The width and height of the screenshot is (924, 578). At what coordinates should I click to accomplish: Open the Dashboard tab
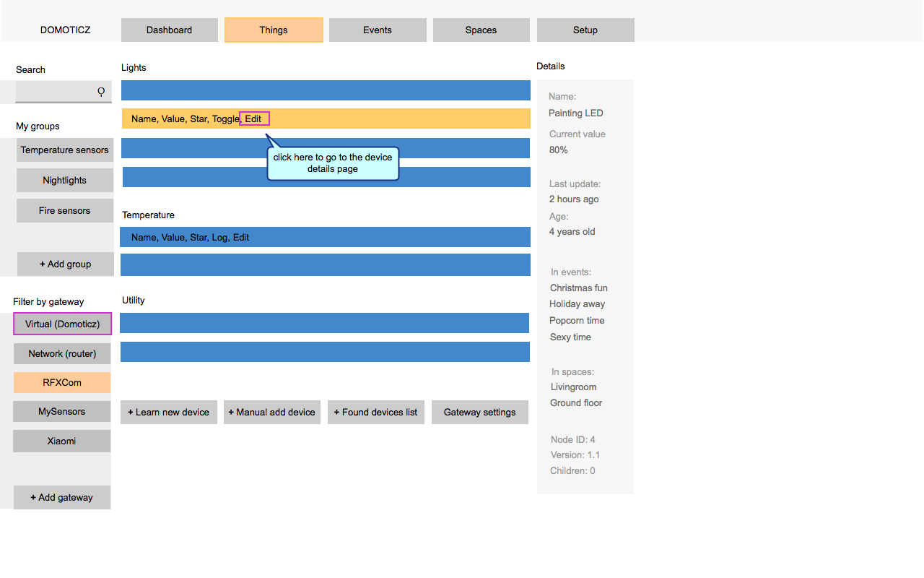(170, 30)
